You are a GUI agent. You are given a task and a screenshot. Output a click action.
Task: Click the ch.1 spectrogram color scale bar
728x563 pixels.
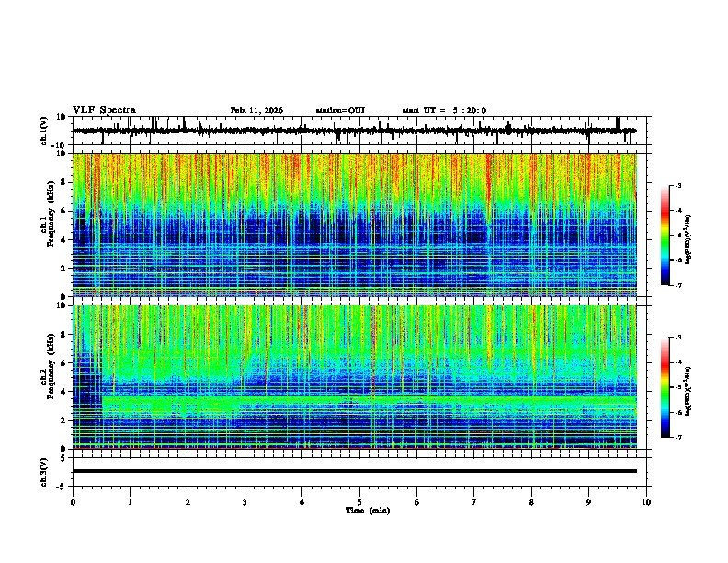665,236
